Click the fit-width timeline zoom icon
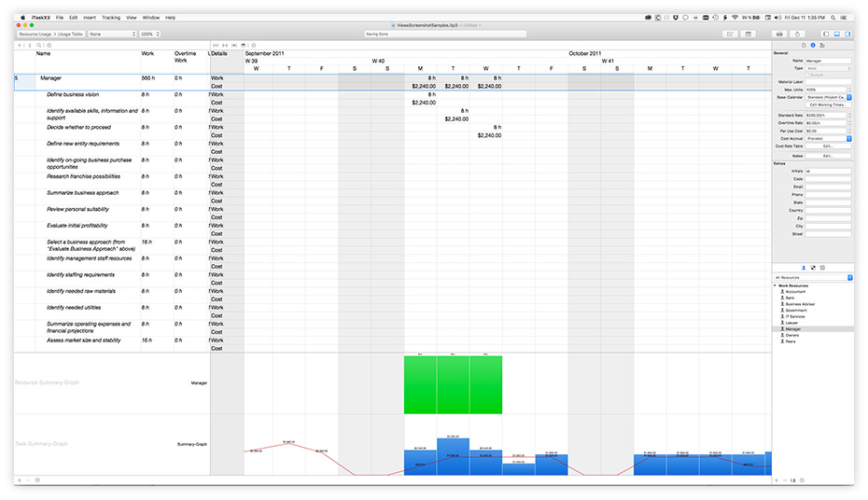The width and height of the screenshot is (868, 500). pos(216,46)
